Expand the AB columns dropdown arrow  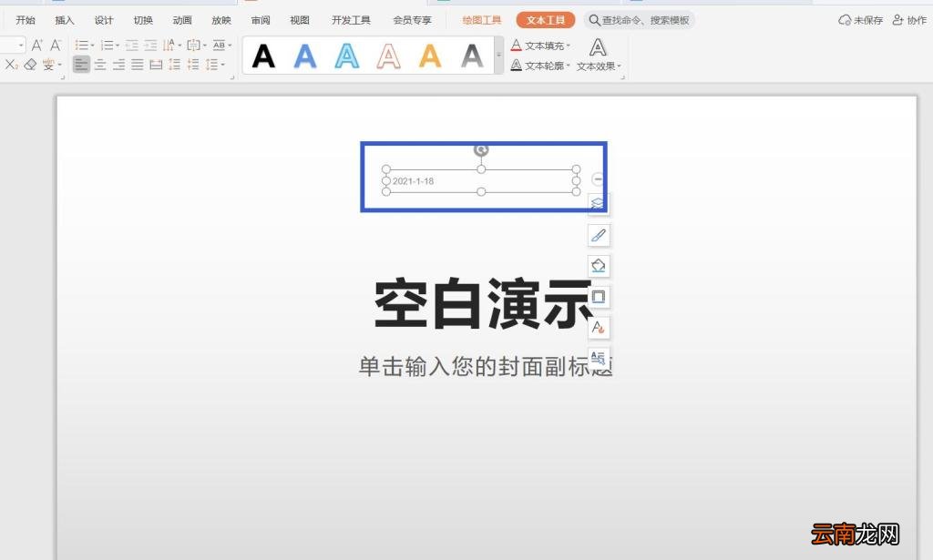230,46
